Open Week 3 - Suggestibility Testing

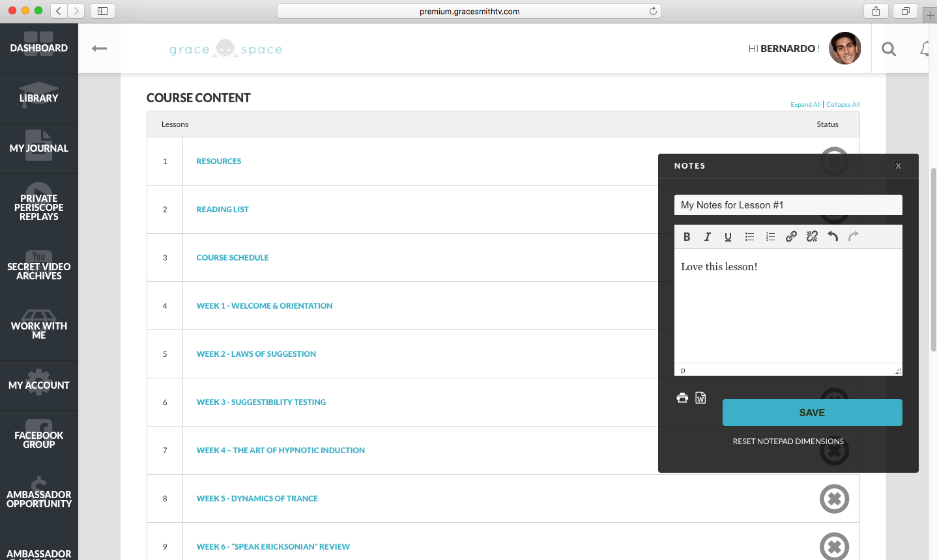(261, 402)
